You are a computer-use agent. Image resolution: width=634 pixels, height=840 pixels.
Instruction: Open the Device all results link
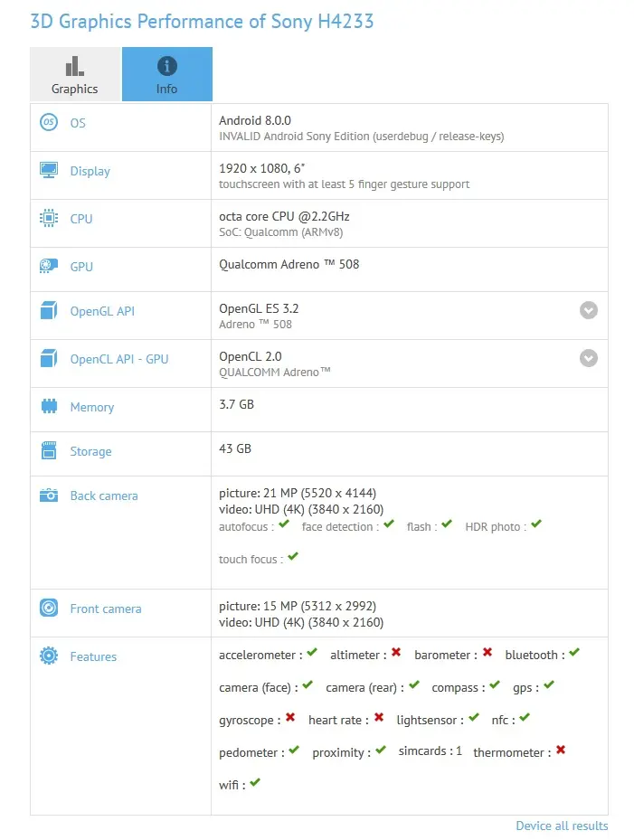point(562,826)
